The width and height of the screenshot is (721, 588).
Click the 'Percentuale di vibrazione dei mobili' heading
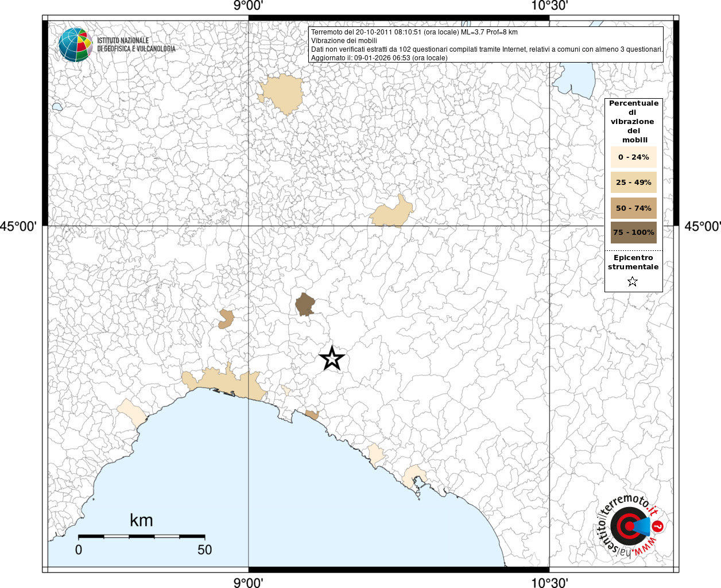633,121
